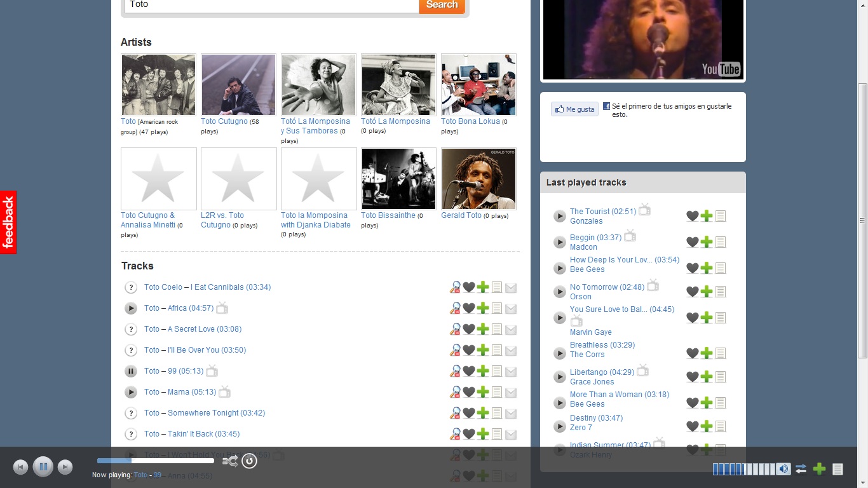The image size is (868, 488).
Task: Click magnifier search icon for I Eat Cannibals
Action: tap(455, 287)
